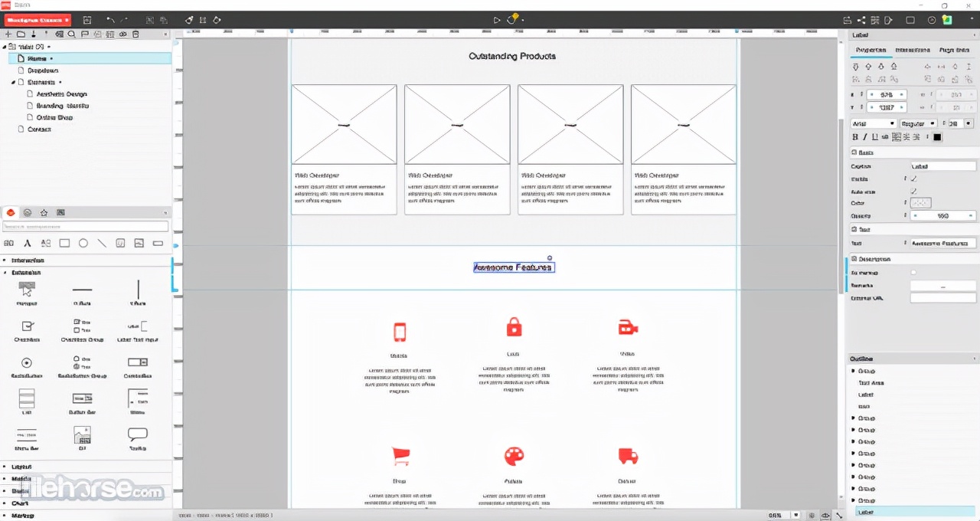Pick the Menu Bar component
This screenshot has width=980, height=521.
[27, 439]
